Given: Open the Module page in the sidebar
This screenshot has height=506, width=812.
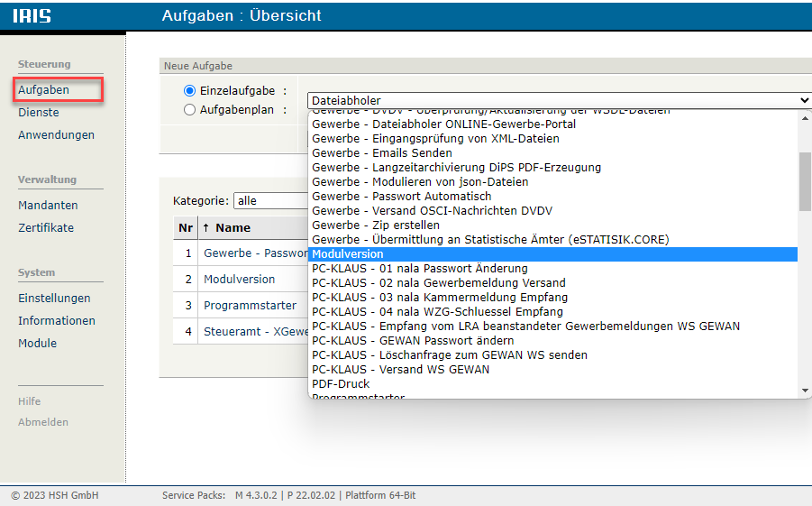Looking at the screenshot, I should pos(37,344).
